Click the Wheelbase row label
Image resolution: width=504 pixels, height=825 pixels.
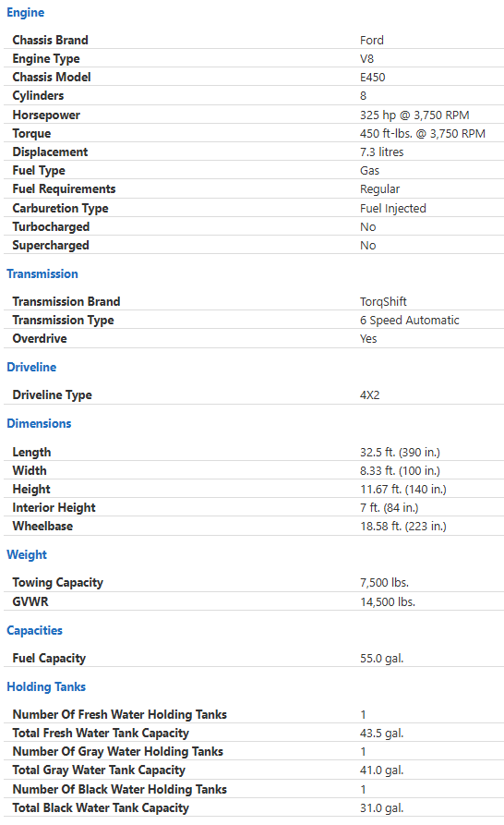coord(42,527)
